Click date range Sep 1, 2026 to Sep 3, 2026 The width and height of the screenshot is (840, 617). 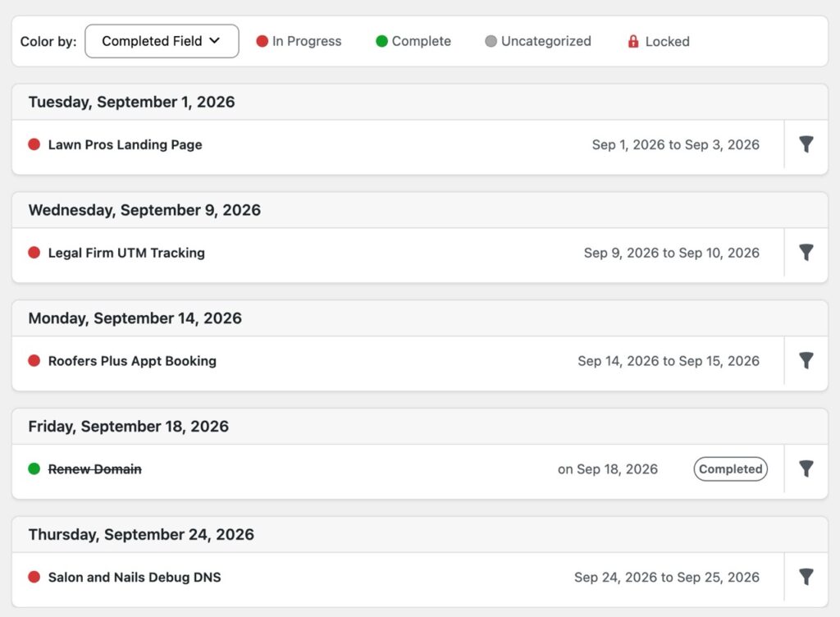(676, 144)
